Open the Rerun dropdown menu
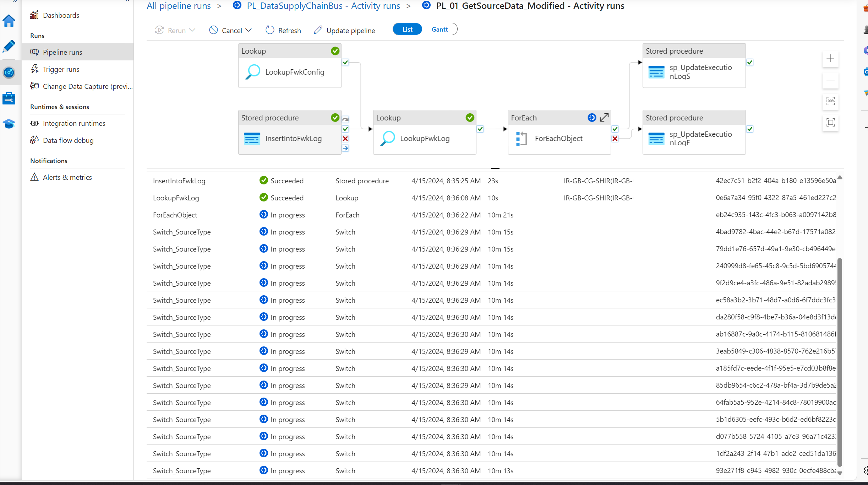868x485 pixels. (x=191, y=30)
